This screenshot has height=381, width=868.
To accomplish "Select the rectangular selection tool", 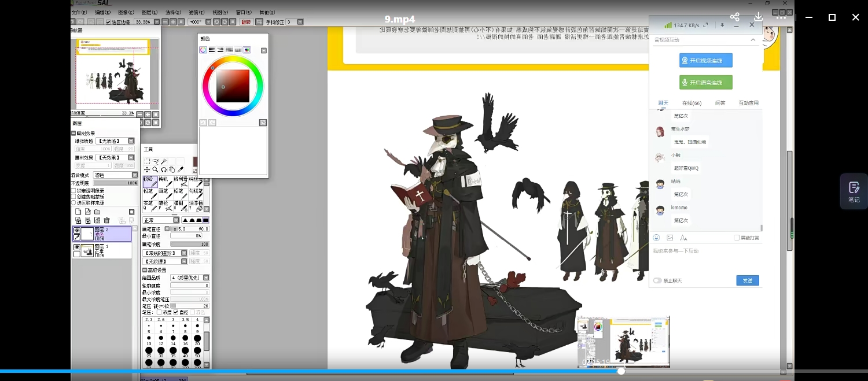I will [x=147, y=161].
